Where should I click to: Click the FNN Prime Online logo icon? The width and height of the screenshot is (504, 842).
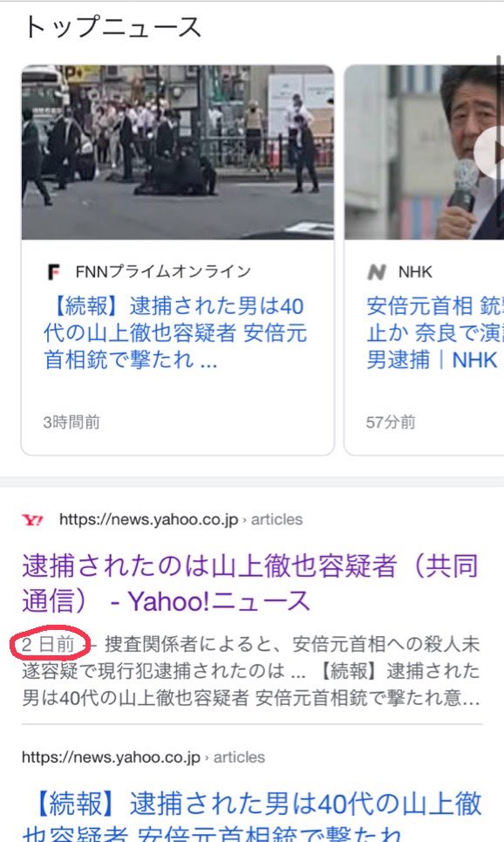coord(54,272)
